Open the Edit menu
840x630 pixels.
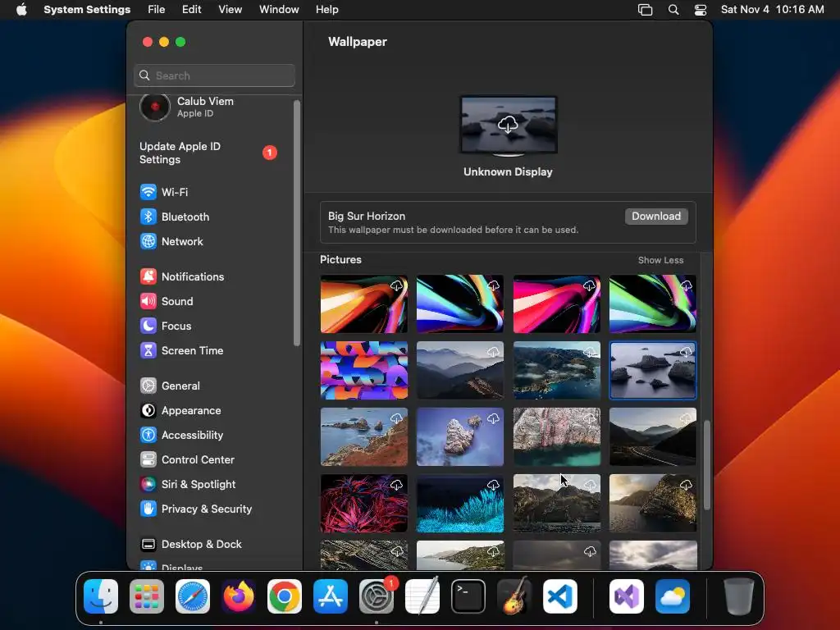pyautogui.click(x=191, y=10)
